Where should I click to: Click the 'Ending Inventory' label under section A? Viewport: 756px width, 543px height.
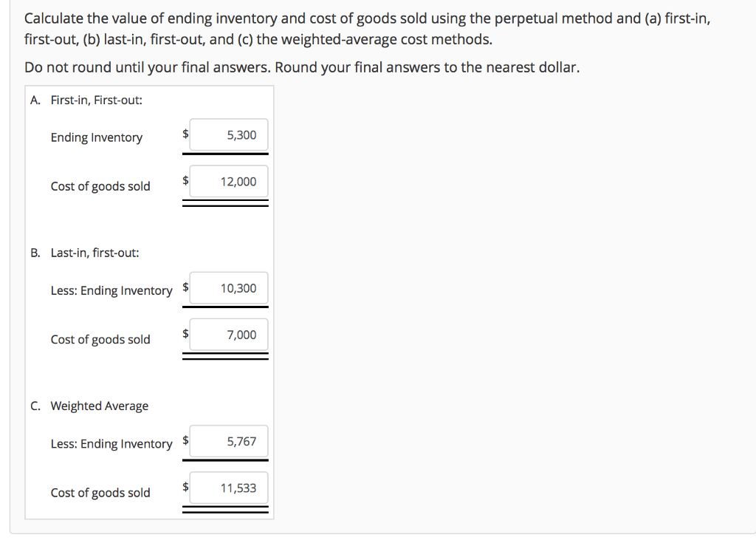97,137
